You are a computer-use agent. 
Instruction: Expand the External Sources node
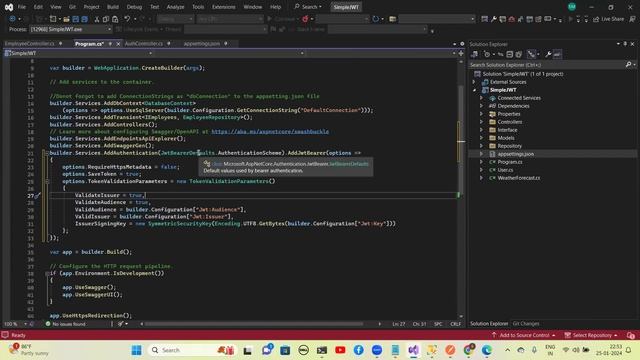coord(474,82)
